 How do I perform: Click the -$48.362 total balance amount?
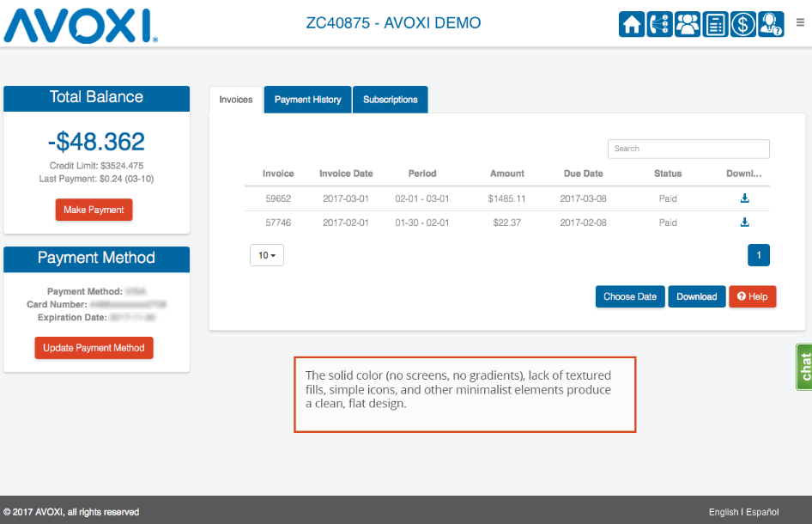click(x=96, y=142)
